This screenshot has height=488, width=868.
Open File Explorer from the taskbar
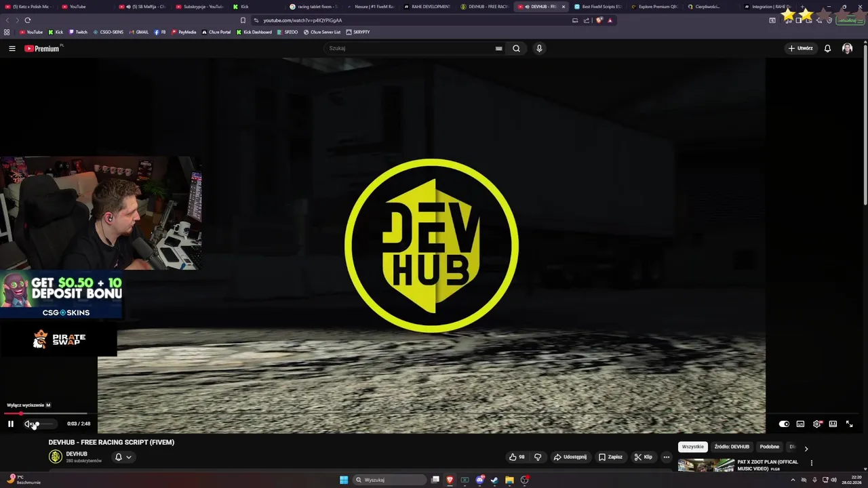click(x=509, y=480)
